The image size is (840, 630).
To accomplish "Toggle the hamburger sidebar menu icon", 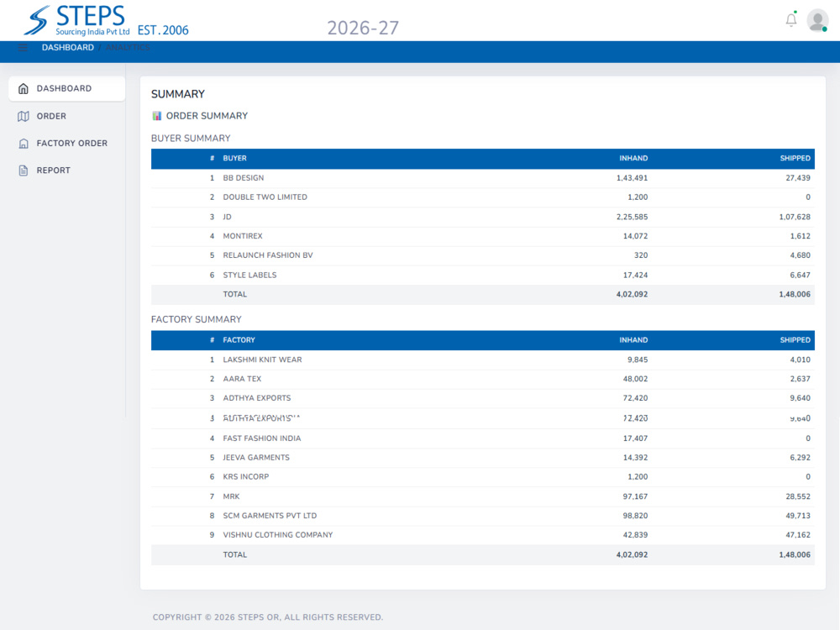I will [23, 48].
